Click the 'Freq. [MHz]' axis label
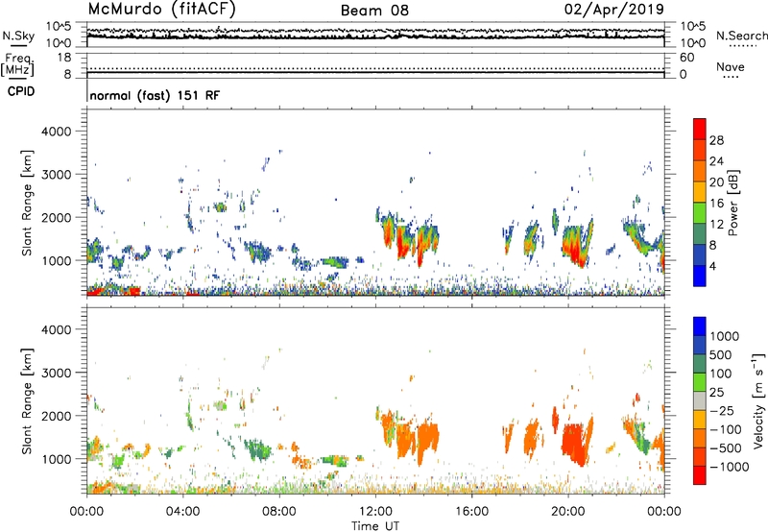 [17, 65]
